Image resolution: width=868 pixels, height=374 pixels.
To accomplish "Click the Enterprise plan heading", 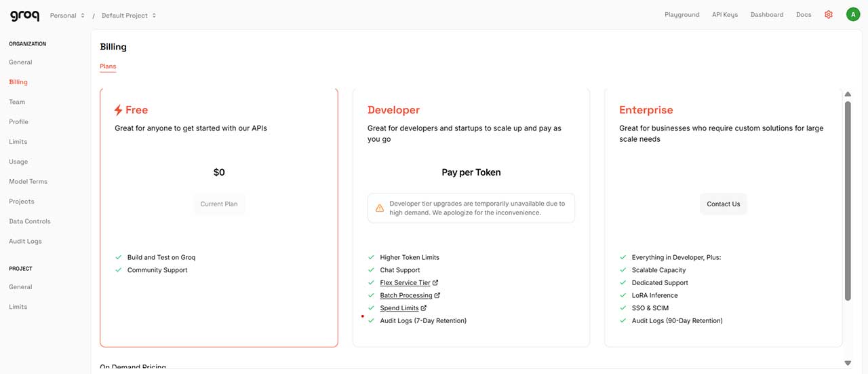I will (646, 110).
